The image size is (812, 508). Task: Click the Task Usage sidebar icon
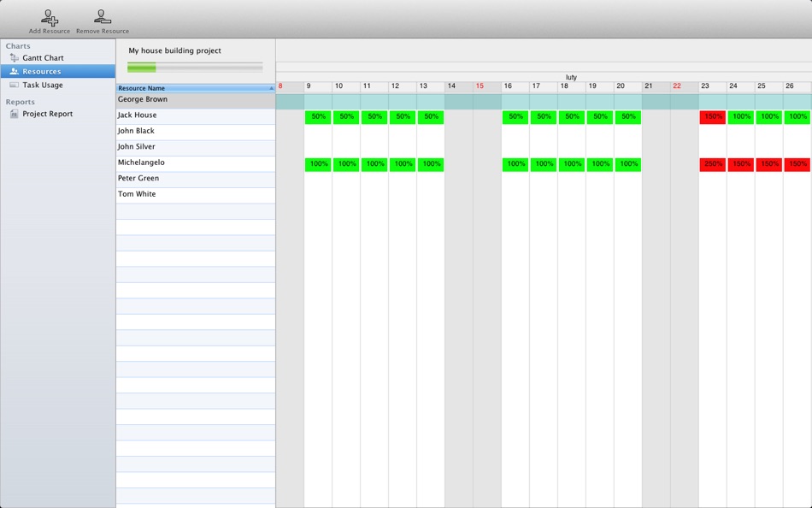(14, 85)
